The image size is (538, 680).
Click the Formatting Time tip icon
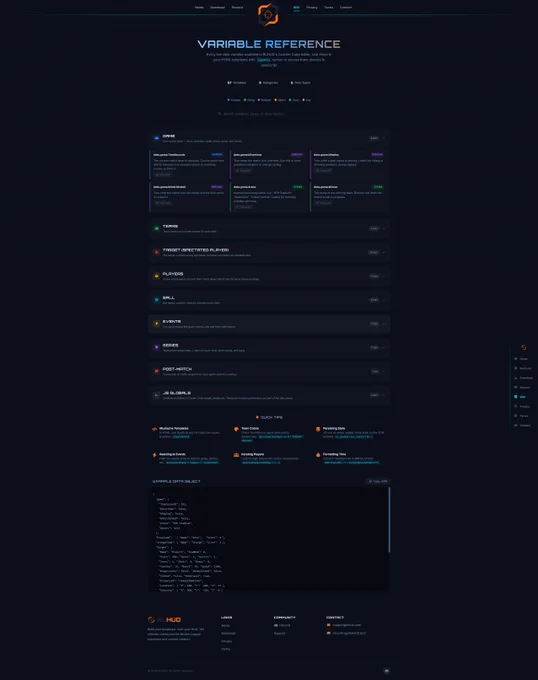pos(318,455)
